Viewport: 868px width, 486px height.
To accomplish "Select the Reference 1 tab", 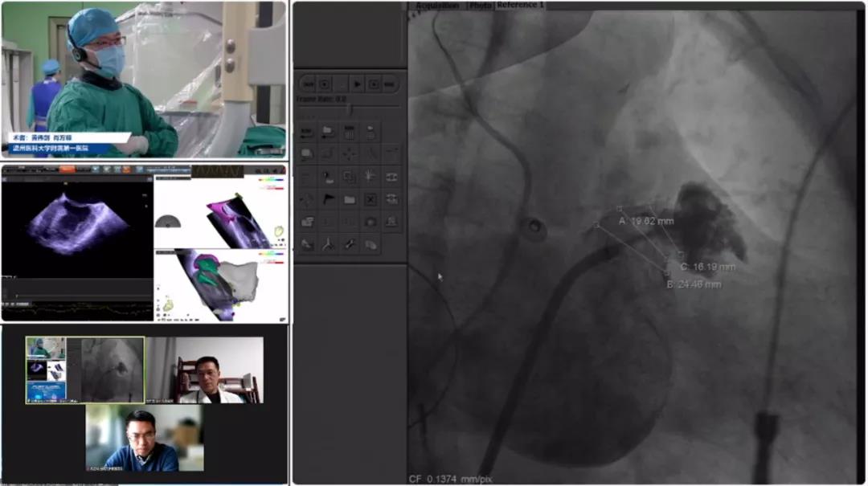I will 520,6.
